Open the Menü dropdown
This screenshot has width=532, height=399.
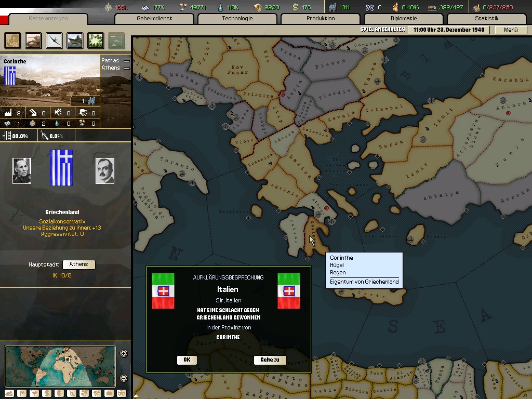(511, 30)
